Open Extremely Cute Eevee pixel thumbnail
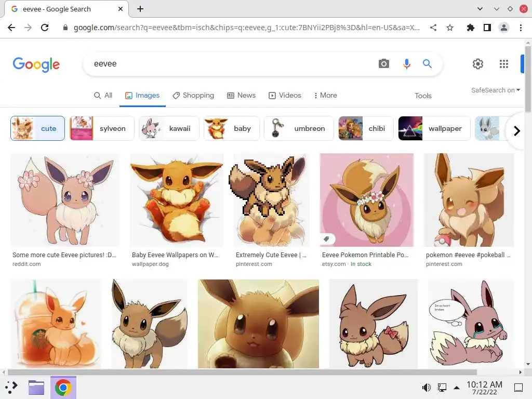 coord(271,200)
